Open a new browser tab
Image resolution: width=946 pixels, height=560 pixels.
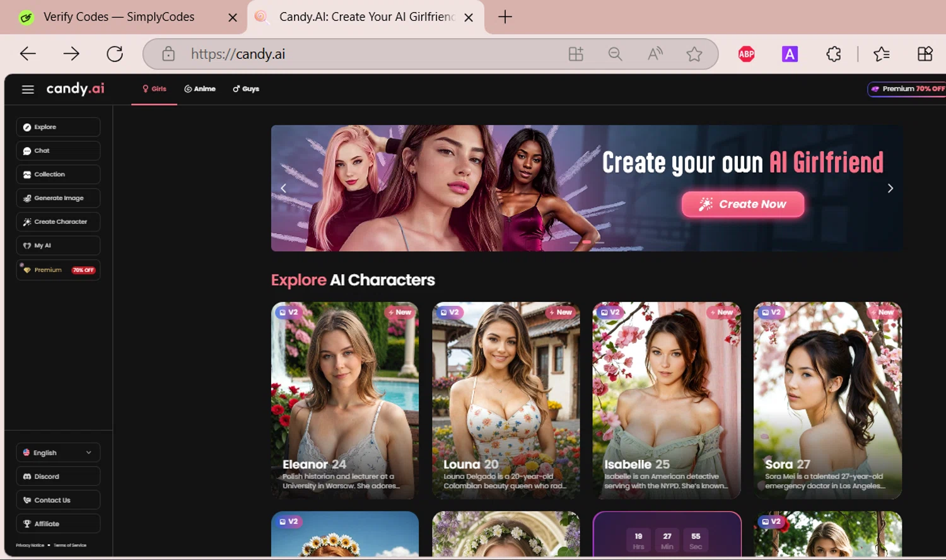(505, 17)
